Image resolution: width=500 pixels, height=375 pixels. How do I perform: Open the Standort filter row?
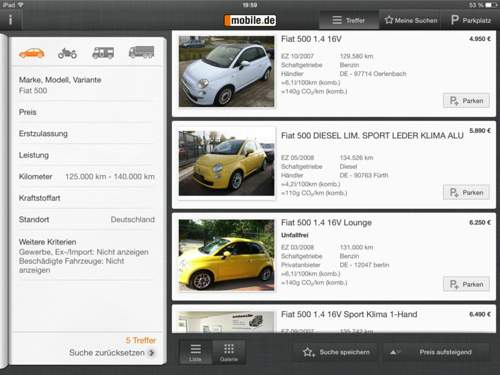point(87,219)
